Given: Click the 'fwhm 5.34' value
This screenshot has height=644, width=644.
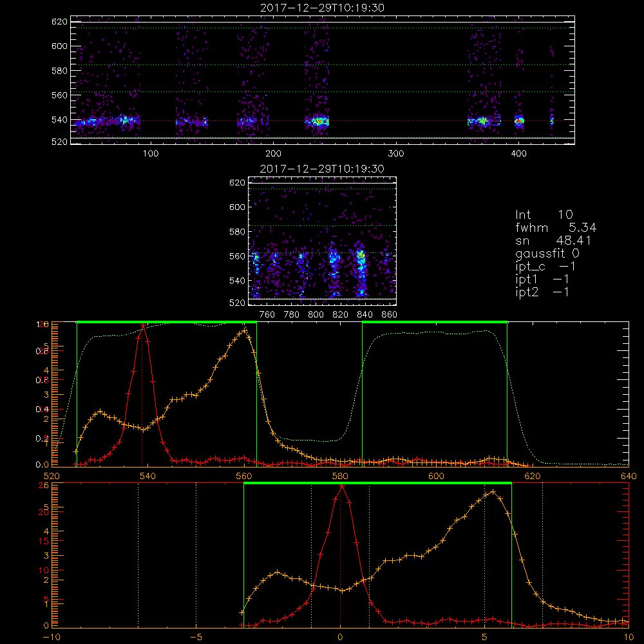Looking at the screenshot, I should [x=556, y=227].
